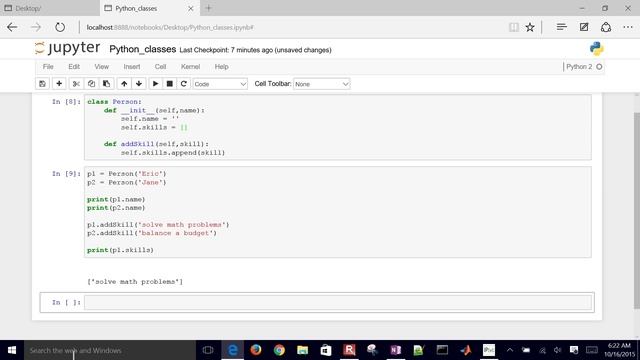Open Task View on the taskbar
This screenshot has width=640, height=360.
point(208,350)
